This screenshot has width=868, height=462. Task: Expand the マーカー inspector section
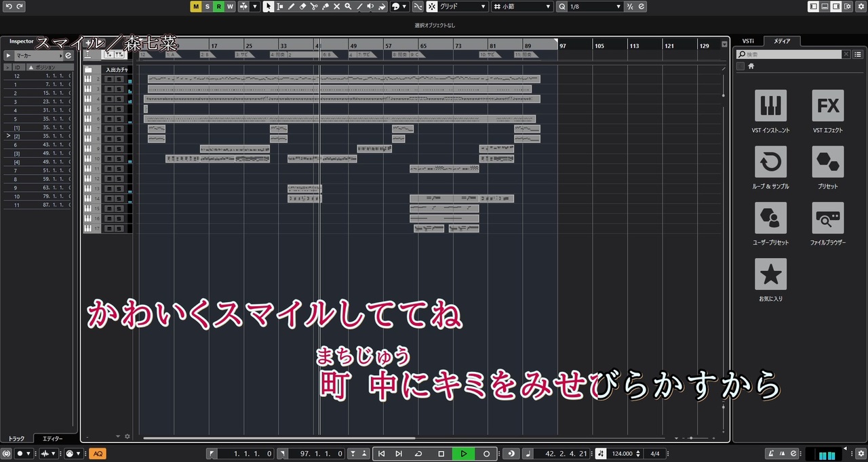[x=8, y=56]
